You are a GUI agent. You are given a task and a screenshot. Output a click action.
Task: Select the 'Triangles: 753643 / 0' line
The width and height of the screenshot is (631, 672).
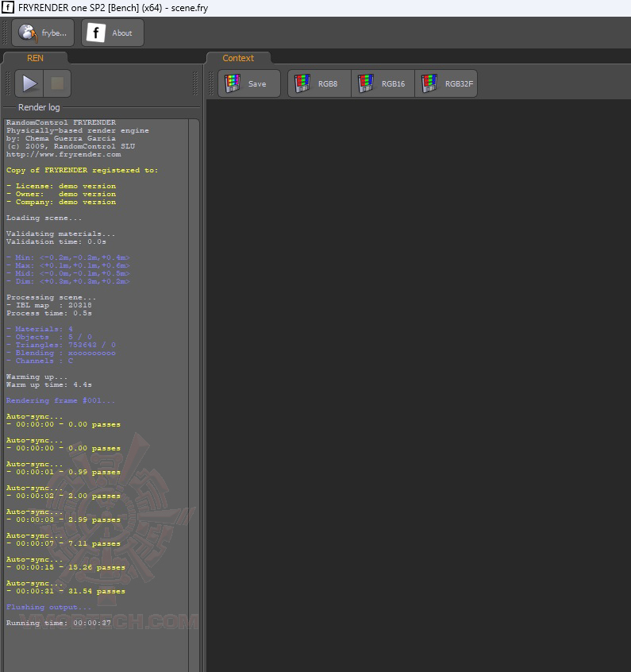click(61, 345)
